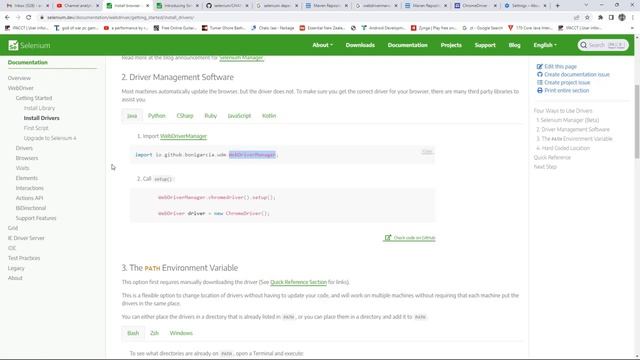Image resolution: width=640 pixels, height=360 pixels.
Task: Open the Quick Reference Section link
Action: point(298,282)
